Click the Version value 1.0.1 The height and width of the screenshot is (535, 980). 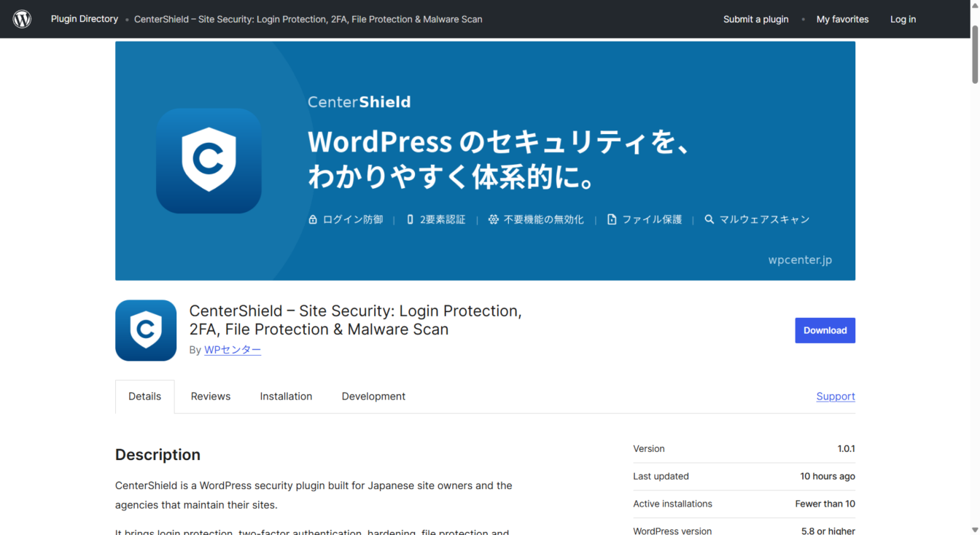pos(846,449)
